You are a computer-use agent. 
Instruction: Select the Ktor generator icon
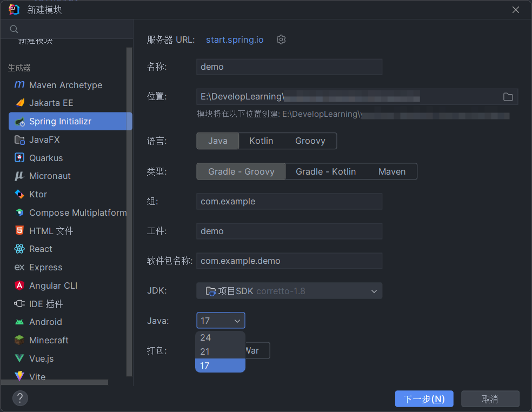(x=19, y=194)
